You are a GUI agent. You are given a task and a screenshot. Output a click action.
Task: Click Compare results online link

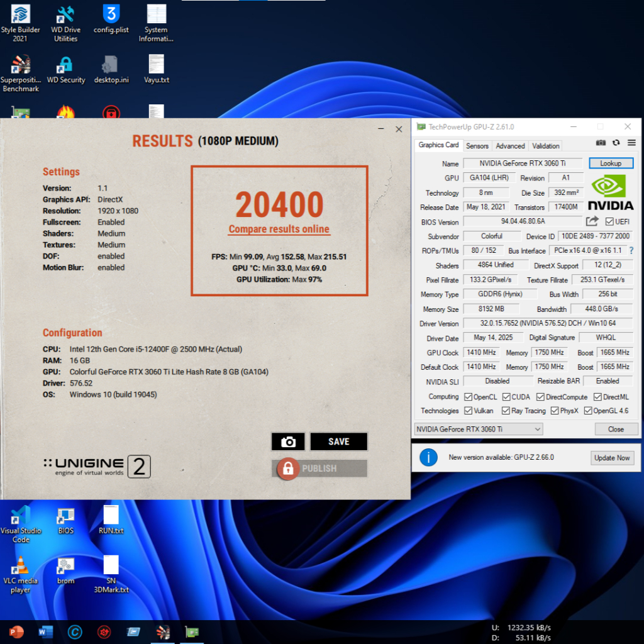tap(279, 229)
